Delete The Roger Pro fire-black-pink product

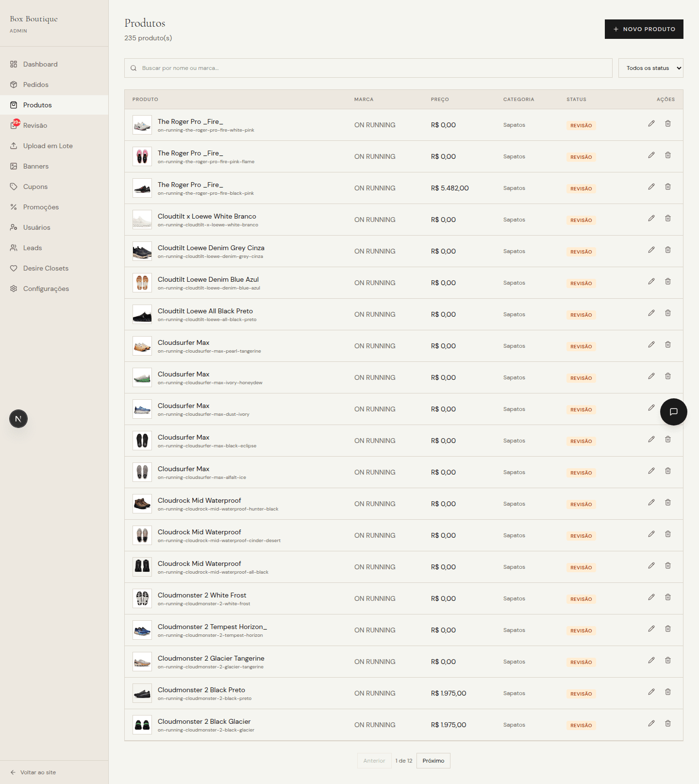668,187
